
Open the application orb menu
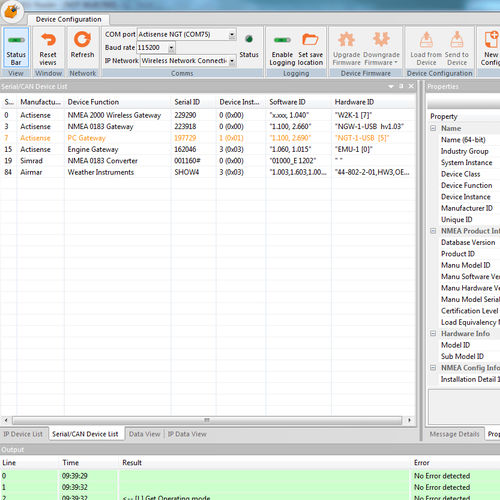tap(12, 11)
